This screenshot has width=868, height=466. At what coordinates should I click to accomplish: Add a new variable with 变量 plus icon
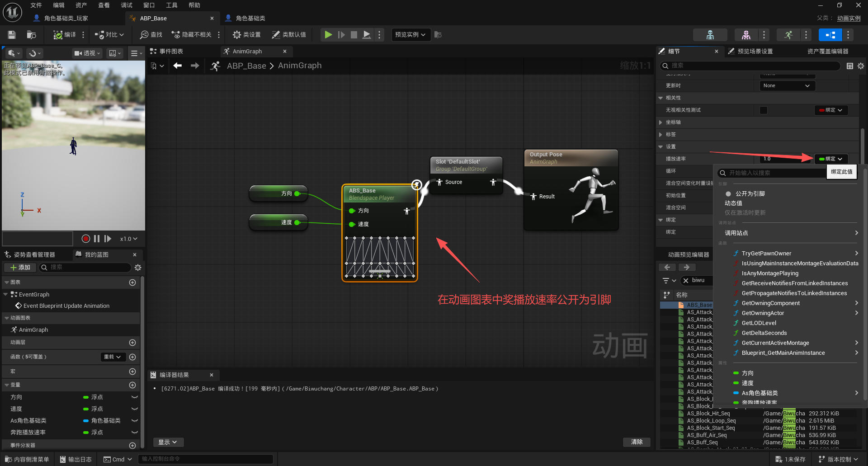coord(132,385)
